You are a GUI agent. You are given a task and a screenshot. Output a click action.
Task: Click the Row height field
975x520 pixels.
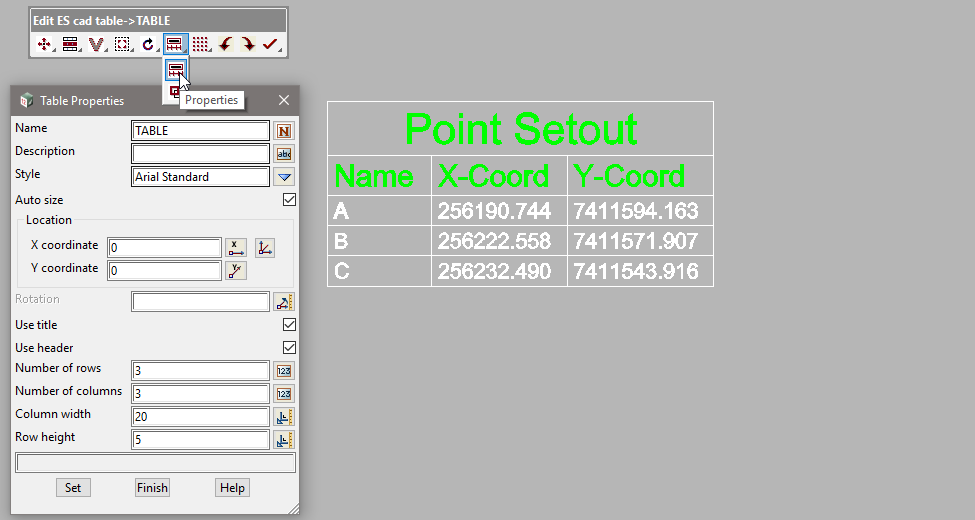tap(200, 440)
